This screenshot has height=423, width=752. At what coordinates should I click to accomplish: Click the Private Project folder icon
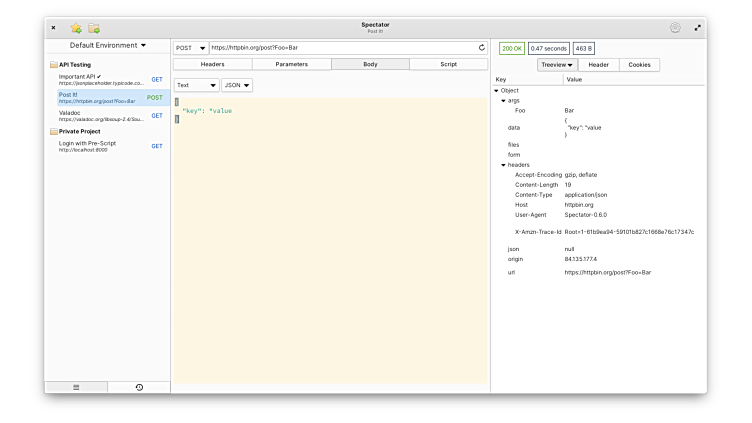pos(53,131)
